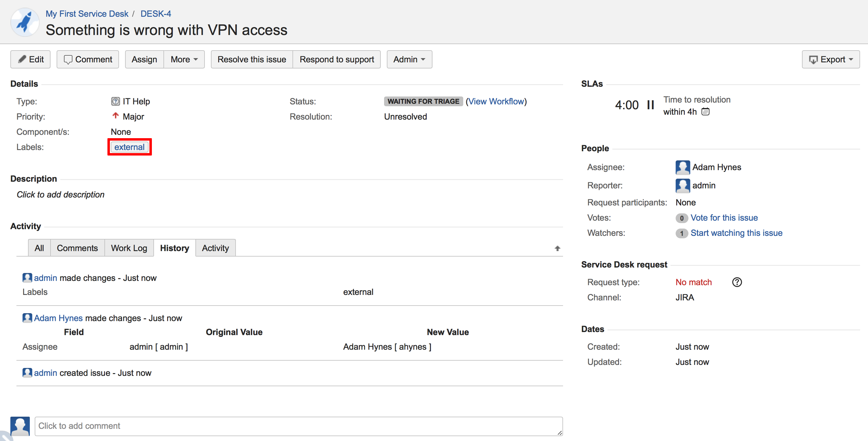The image size is (868, 441).
Task: Click the 4:00 SLA timer value
Action: coord(627,105)
